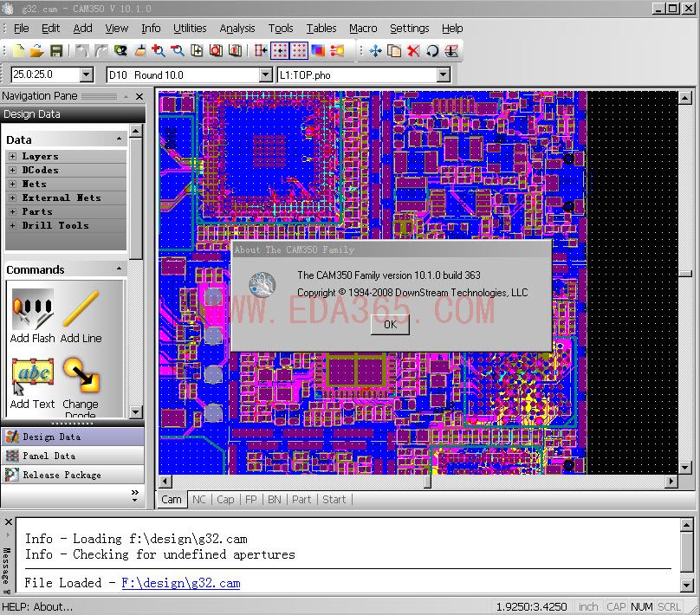Click the Rotate circular-arrow toolbar icon
The image size is (700, 615).
[x=432, y=50]
